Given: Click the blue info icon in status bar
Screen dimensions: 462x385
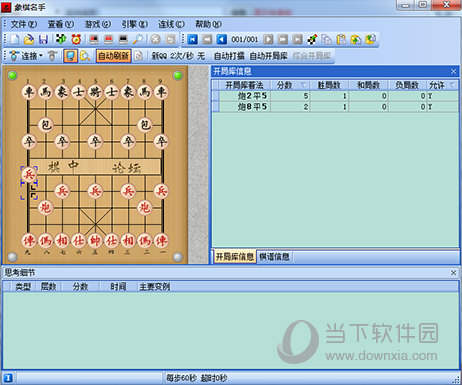Looking at the screenshot, I should click(8, 378).
